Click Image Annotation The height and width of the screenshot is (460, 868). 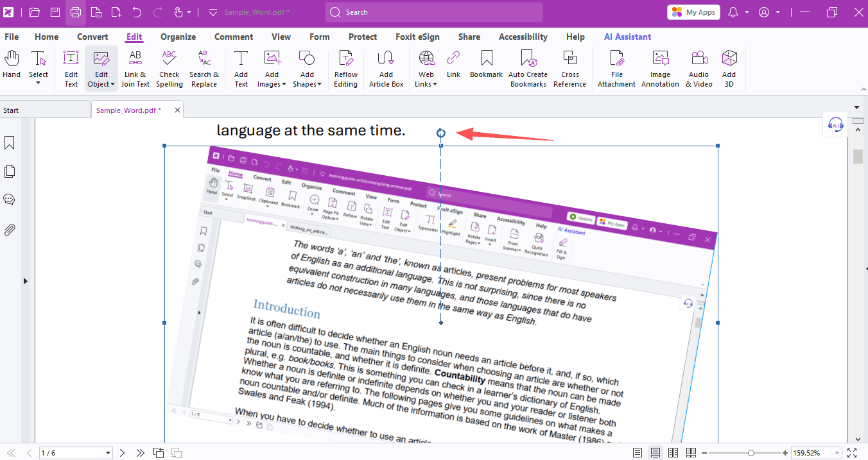pos(660,68)
